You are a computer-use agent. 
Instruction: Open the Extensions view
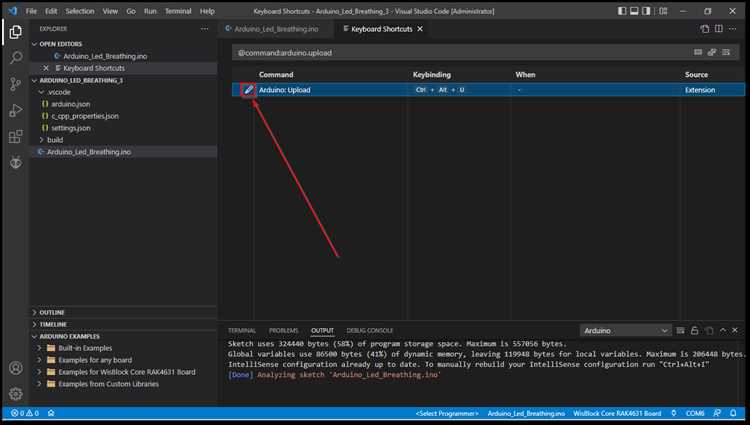(16, 137)
